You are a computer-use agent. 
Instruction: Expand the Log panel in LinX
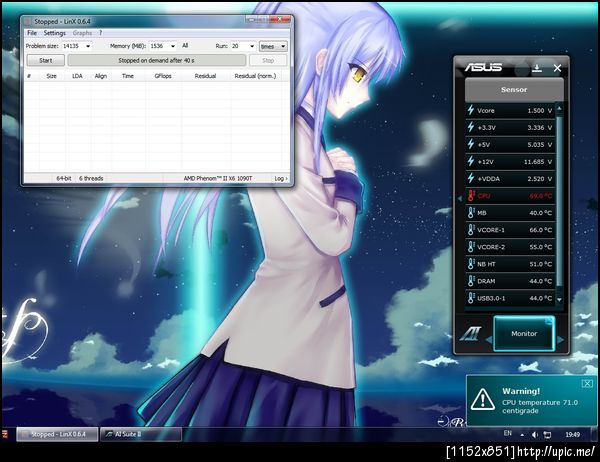[281, 178]
